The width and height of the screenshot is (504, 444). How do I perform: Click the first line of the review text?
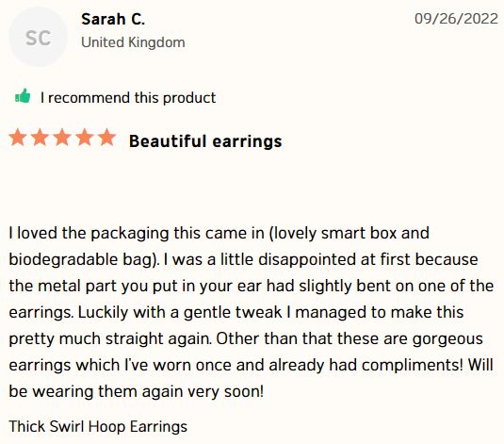tap(219, 233)
